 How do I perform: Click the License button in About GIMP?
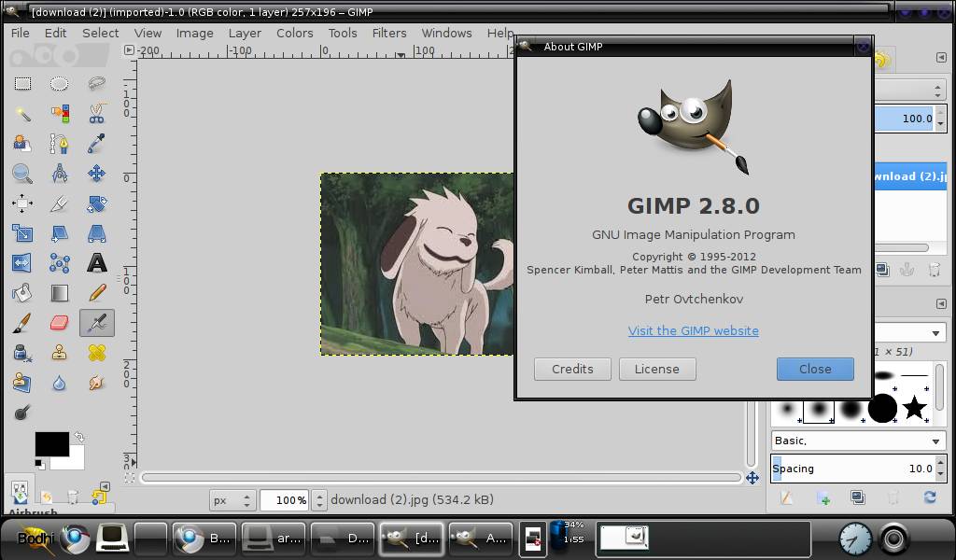tap(657, 369)
